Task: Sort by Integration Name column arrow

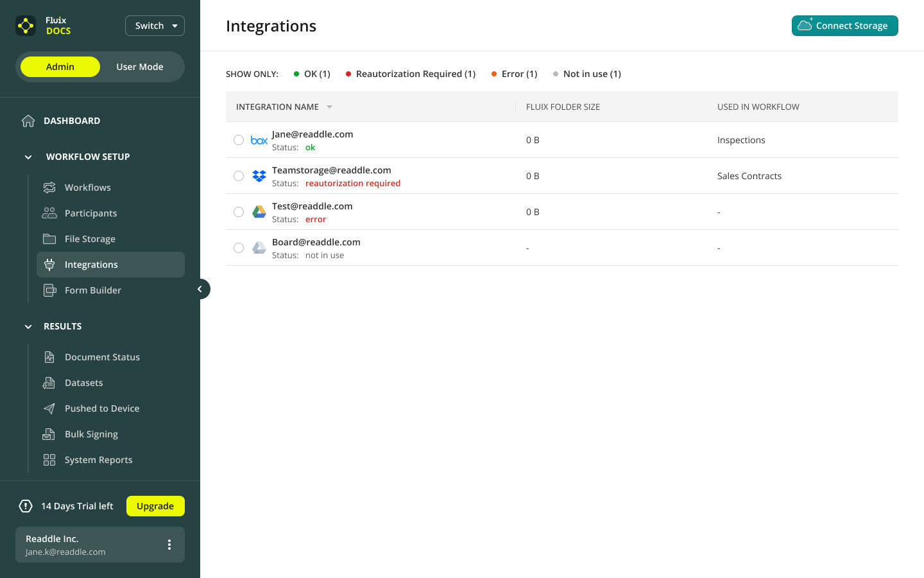Action: pos(329,107)
